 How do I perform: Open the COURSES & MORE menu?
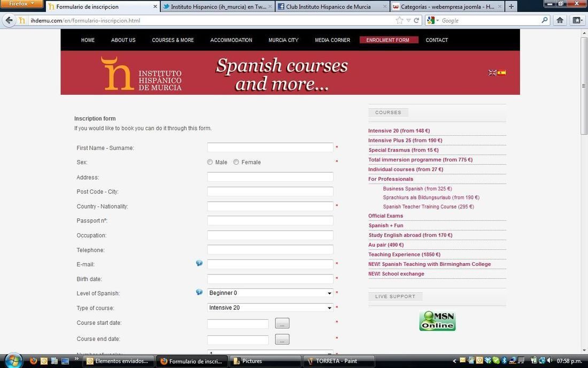coord(173,40)
